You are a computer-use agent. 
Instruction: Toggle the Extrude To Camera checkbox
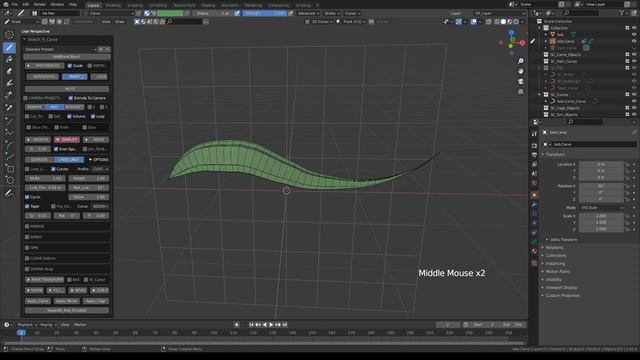(71, 98)
